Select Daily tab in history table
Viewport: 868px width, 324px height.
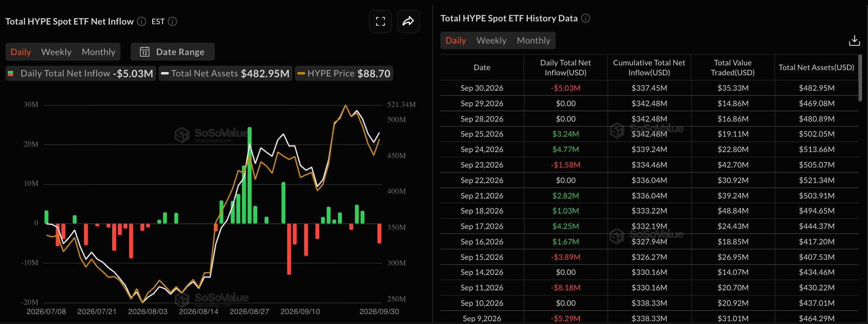tap(456, 40)
